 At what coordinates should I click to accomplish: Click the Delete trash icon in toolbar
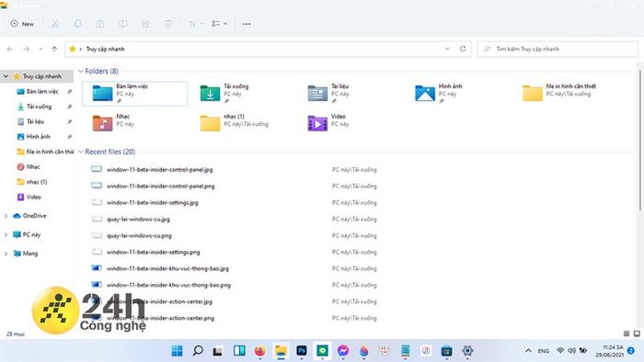tap(168, 24)
